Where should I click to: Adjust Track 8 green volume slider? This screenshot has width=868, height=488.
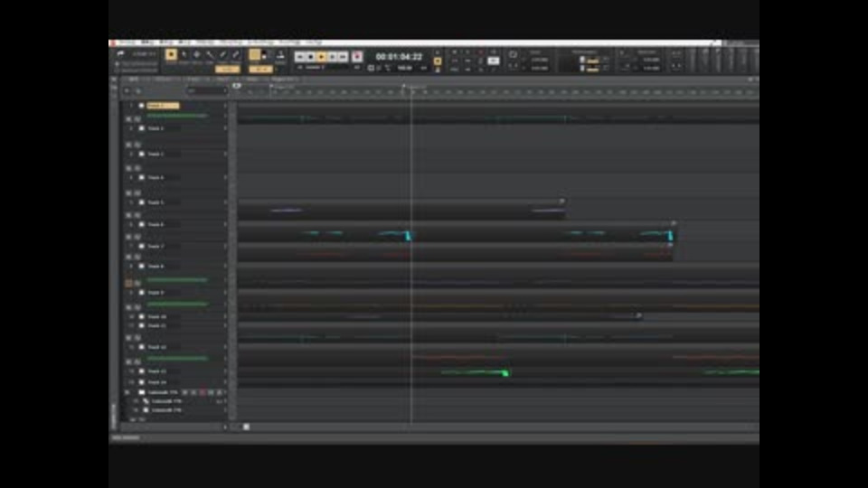177,280
